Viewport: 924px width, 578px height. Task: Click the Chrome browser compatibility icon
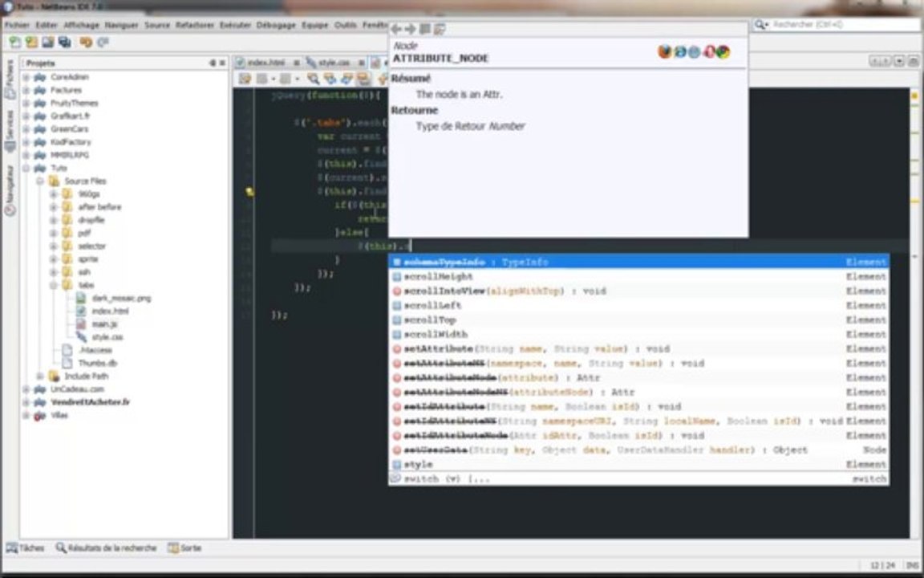pyautogui.click(x=723, y=52)
